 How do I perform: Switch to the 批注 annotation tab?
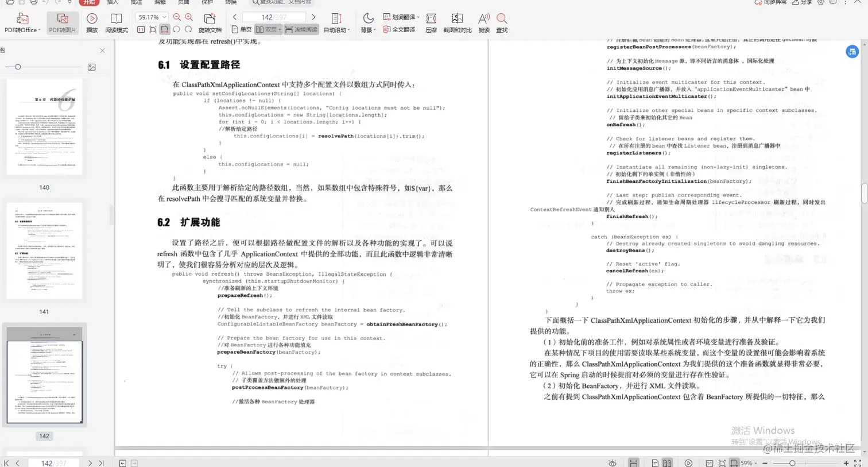[x=136, y=3]
